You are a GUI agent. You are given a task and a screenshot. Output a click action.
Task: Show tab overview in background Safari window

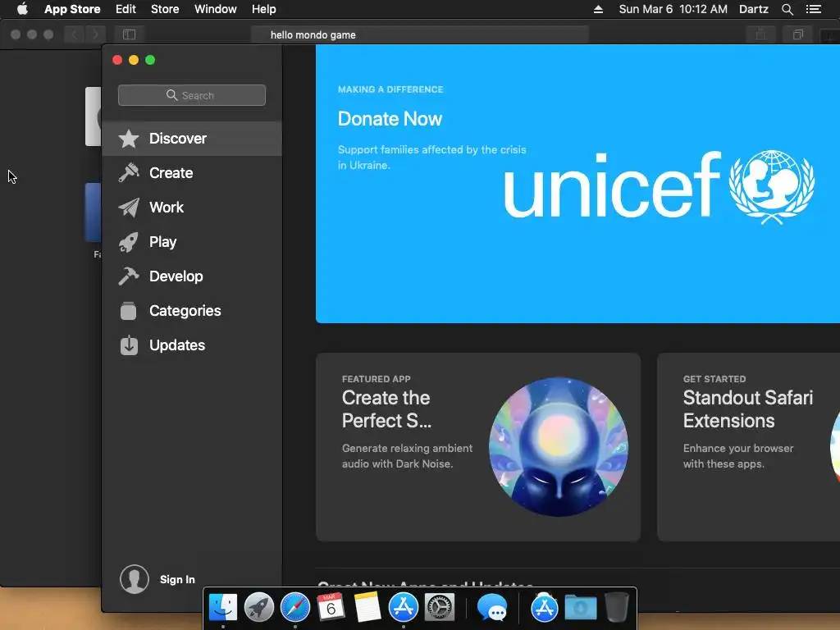click(x=797, y=34)
